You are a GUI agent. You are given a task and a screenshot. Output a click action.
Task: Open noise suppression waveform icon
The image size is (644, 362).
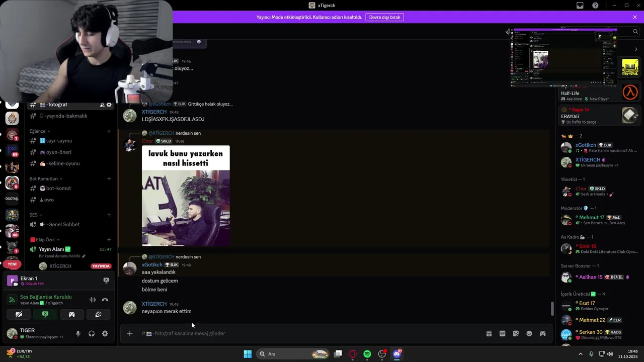93,300
